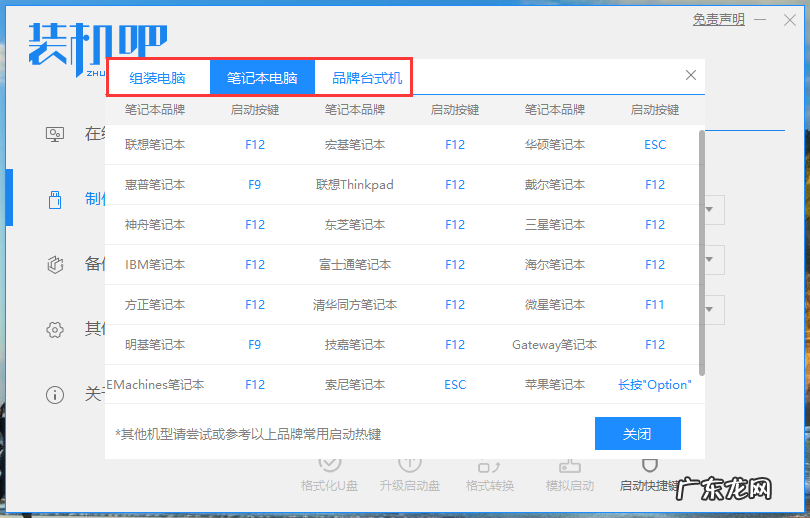Click the 模拟启动 icon

[570, 465]
